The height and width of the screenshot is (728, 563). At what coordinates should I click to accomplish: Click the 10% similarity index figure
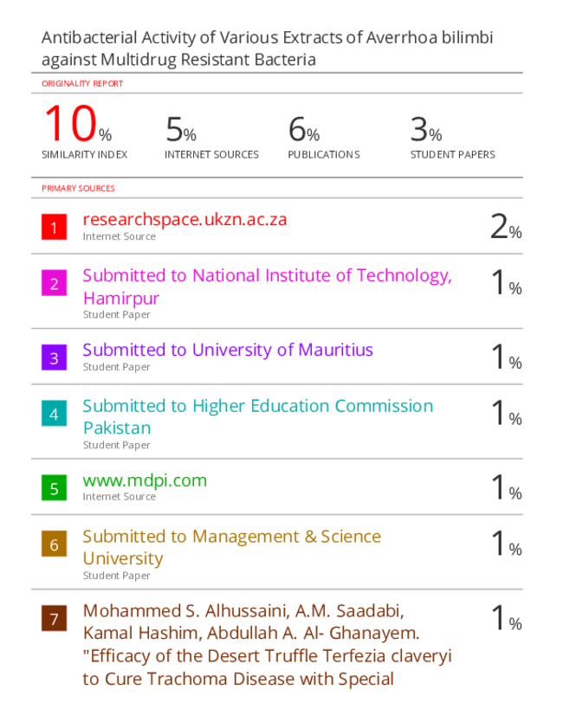point(78,124)
